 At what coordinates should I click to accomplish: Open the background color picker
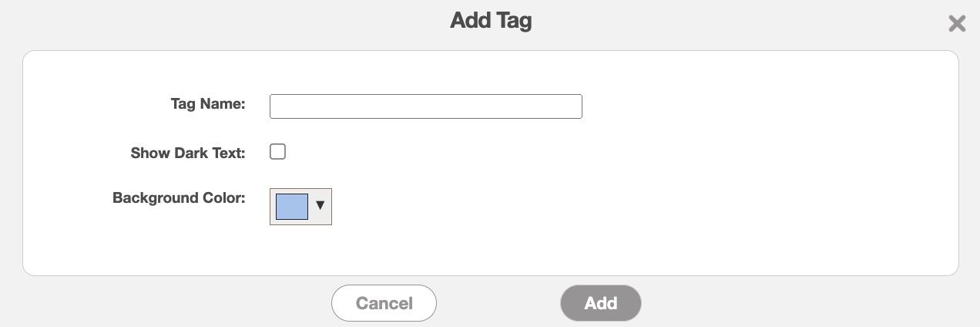[x=300, y=207]
